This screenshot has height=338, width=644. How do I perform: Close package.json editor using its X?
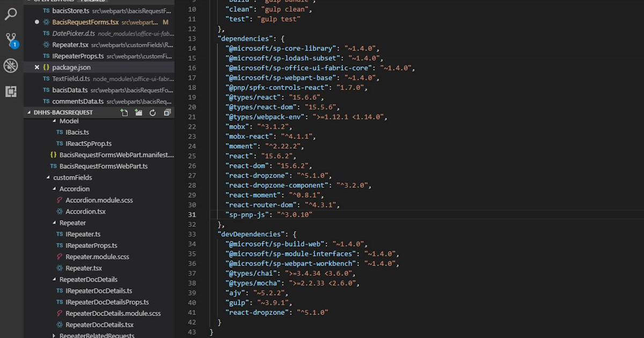pyautogui.click(x=37, y=67)
